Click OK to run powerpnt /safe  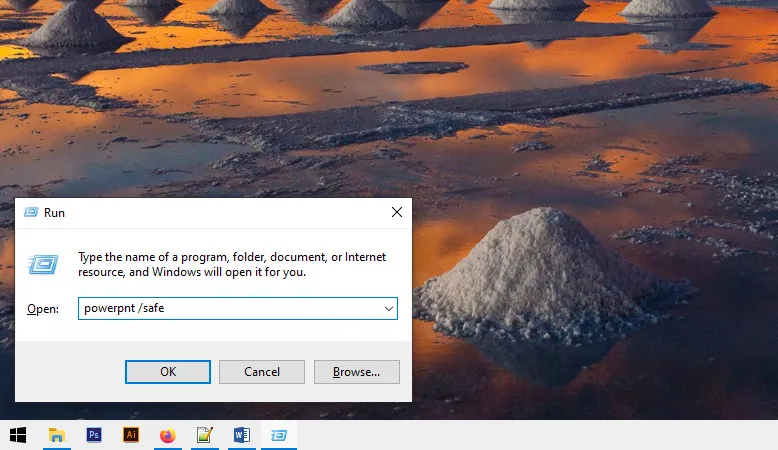tap(168, 372)
